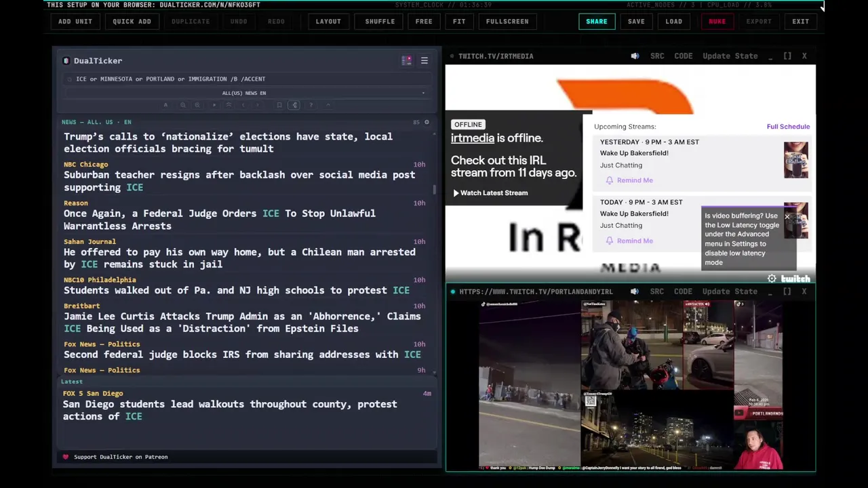Viewport: 868px width, 488px height.
Task: Open the LAYOUT menu
Action: click(x=328, y=21)
